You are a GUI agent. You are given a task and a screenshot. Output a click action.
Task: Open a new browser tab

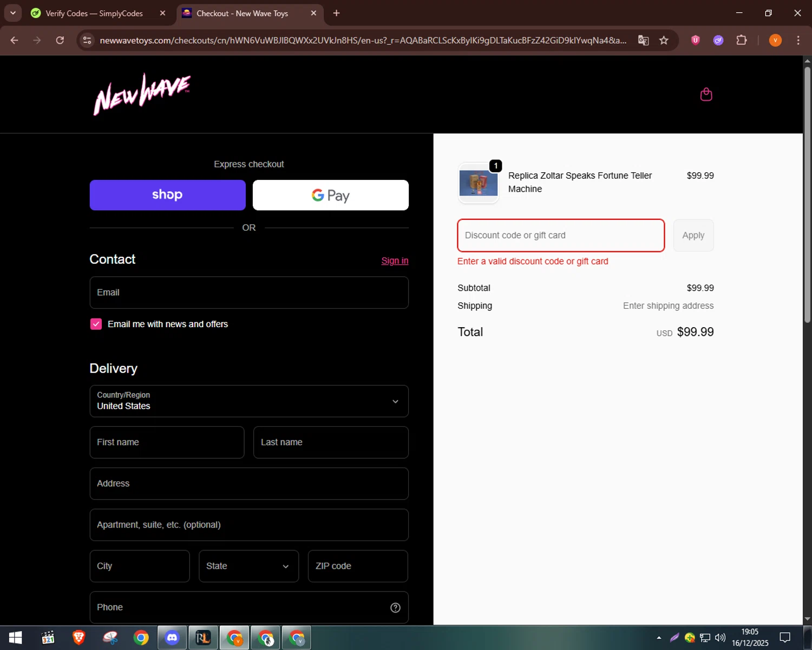pos(336,13)
